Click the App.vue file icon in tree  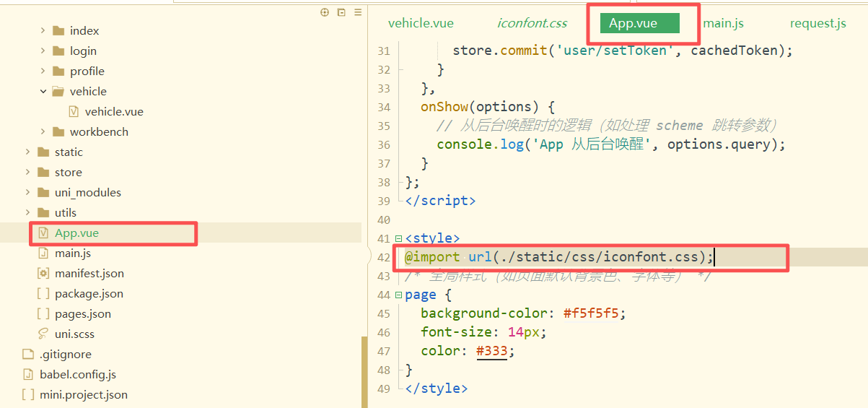coord(43,233)
